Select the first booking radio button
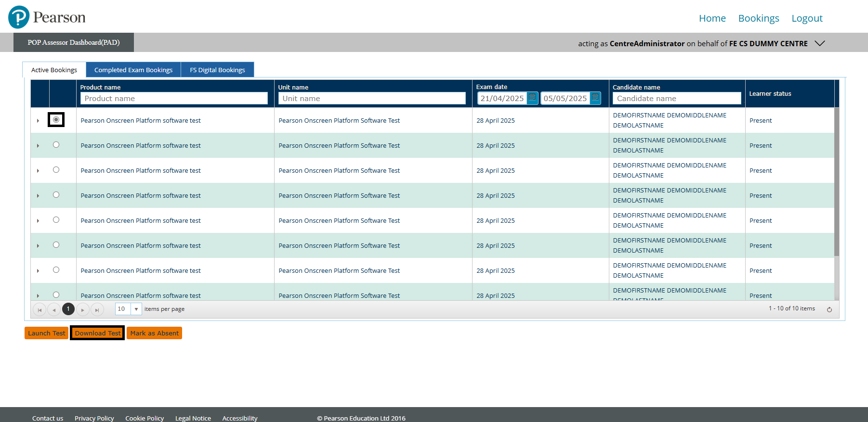This screenshot has height=422, width=868. [x=56, y=120]
